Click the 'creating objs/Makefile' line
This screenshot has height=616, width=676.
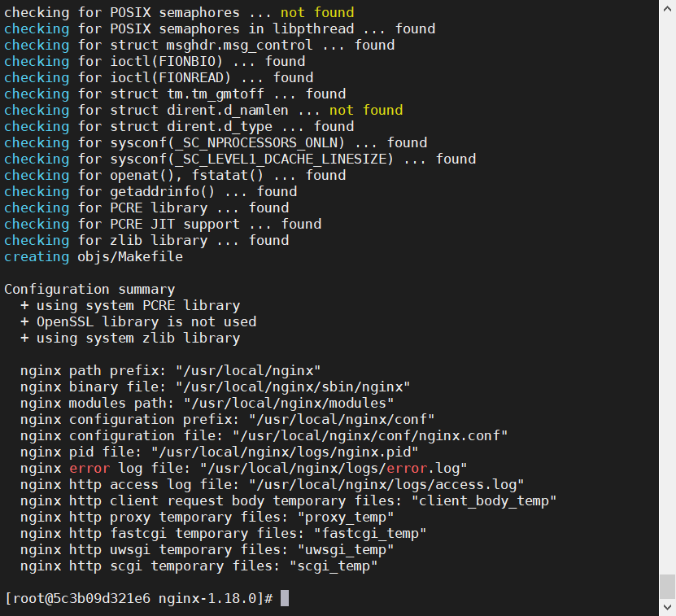(x=94, y=256)
